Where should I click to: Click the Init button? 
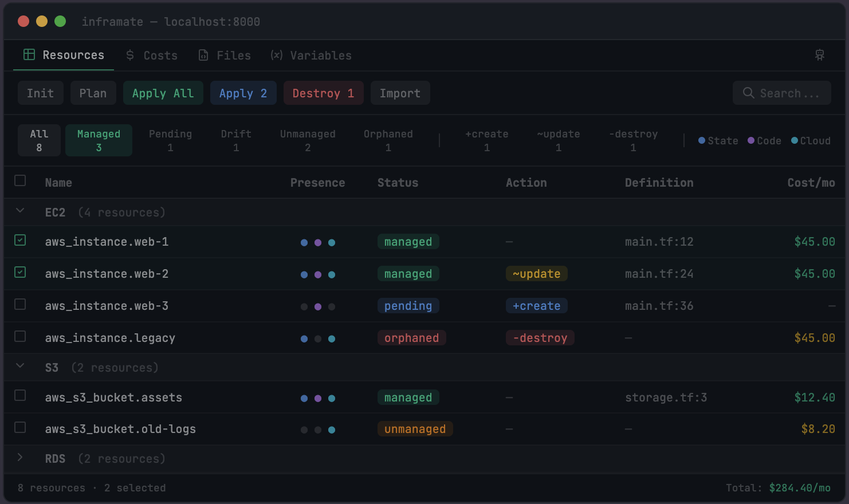tap(40, 93)
